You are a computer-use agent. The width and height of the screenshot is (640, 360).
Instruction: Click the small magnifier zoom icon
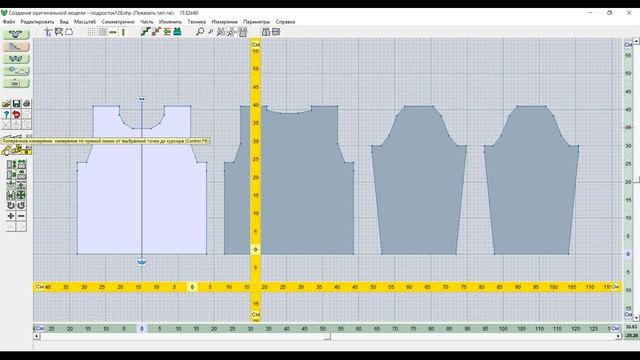click(211, 32)
